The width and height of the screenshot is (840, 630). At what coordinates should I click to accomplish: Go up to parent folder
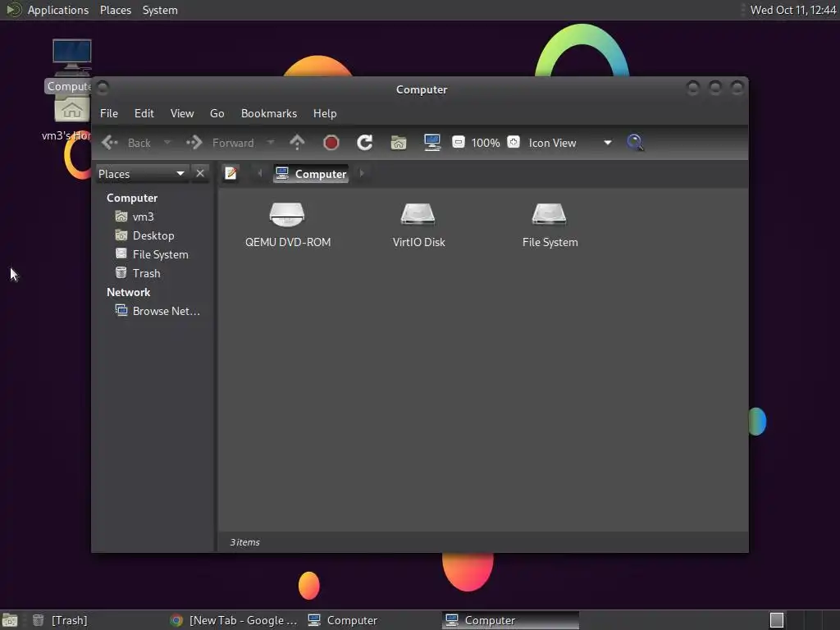[297, 143]
